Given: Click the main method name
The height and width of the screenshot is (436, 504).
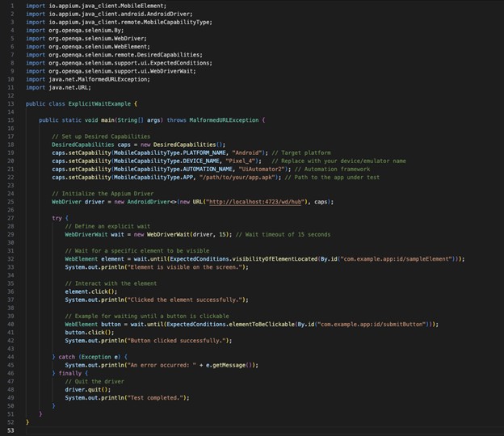Looking at the screenshot, I should coord(107,120).
